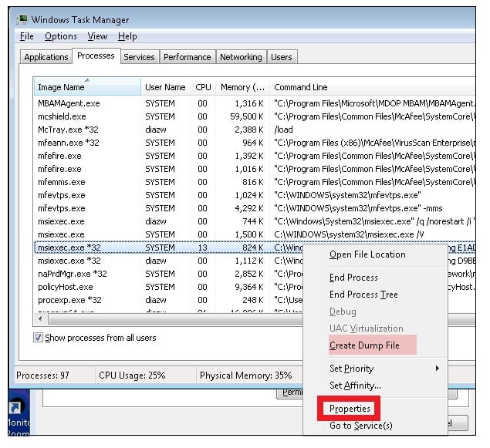Select the MBAMAgent.exe process row
Screen dimensions: 490x448
click(255, 103)
